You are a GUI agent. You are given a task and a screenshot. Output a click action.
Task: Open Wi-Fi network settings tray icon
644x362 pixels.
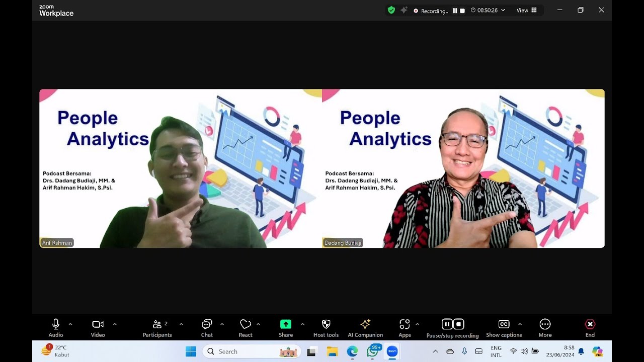pyautogui.click(x=513, y=351)
